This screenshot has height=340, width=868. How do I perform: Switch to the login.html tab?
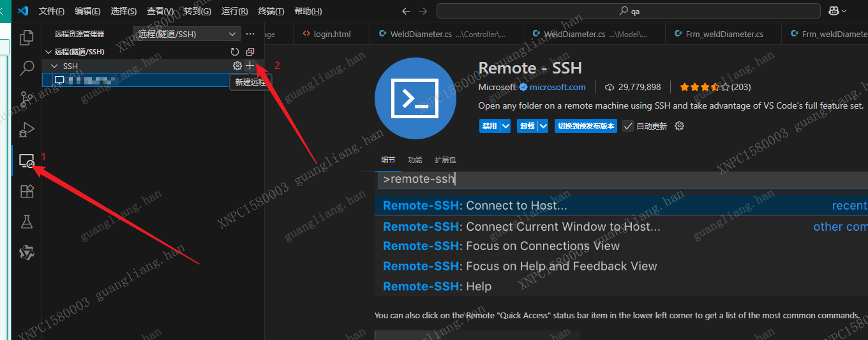[x=332, y=34]
